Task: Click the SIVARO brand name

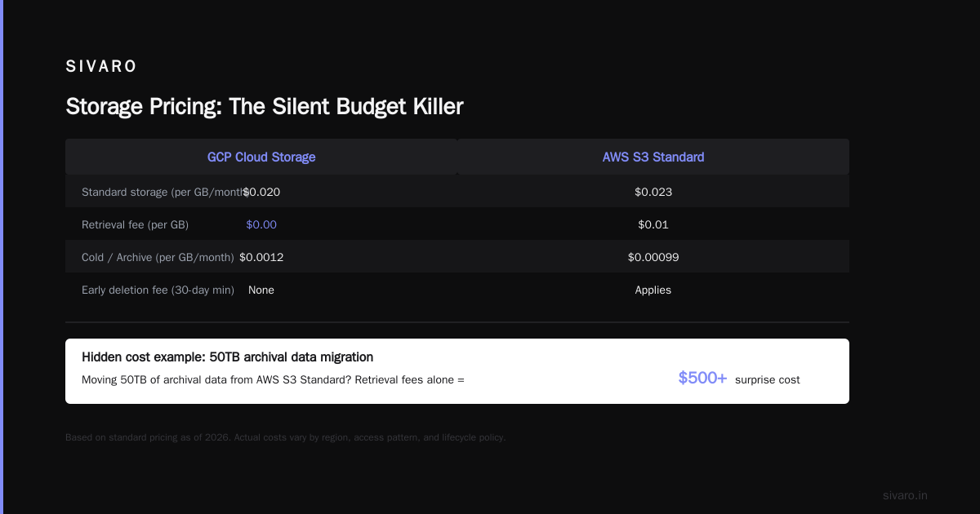Action: (x=101, y=67)
